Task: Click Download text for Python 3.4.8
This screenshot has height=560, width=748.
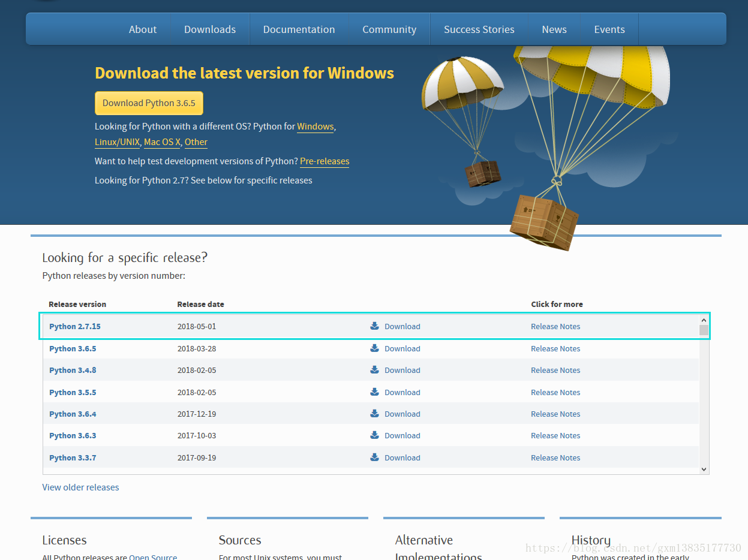Action: point(402,370)
